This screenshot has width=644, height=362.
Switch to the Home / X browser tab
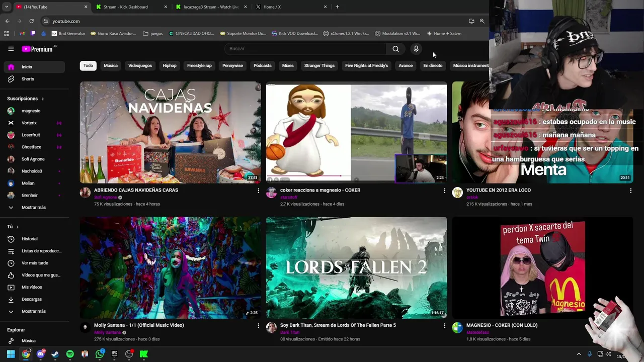tap(291, 7)
